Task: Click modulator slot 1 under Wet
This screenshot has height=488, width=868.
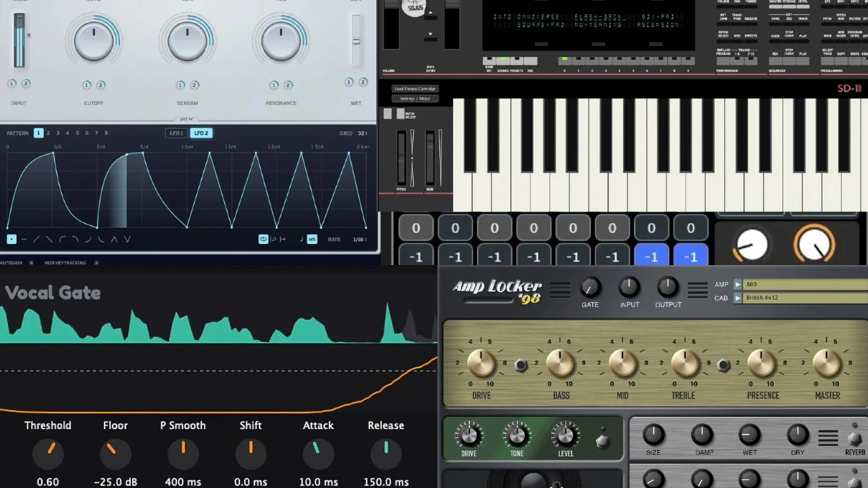Action: click(x=349, y=82)
